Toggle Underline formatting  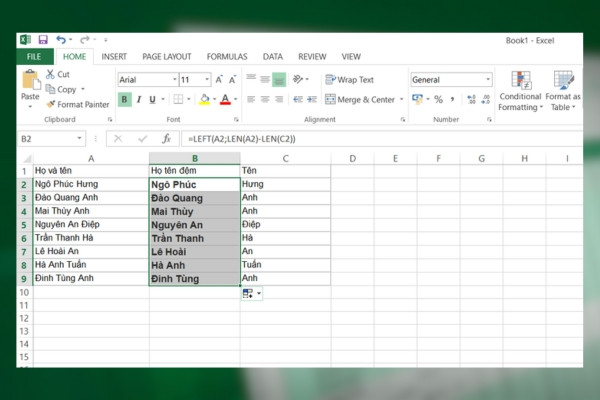coord(152,100)
